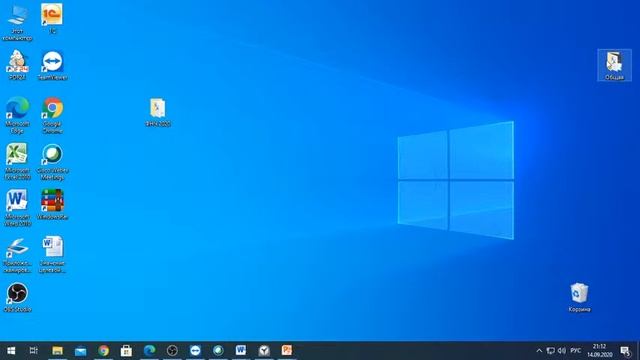Select the scanner application desktop shortcut
Image resolution: width=640 pixels, height=360 pixels.
pos(17,256)
